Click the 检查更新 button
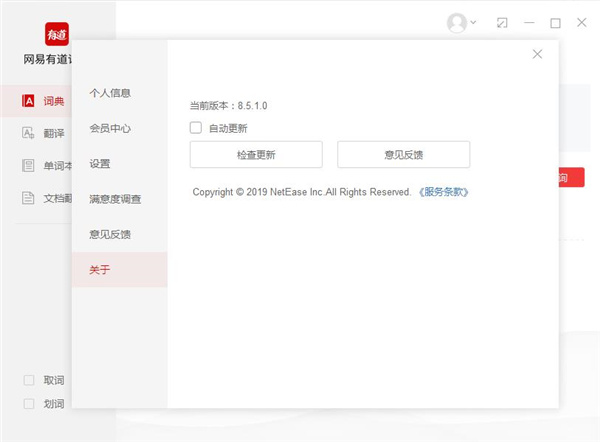The image size is (600, 442). coord(256,155)
